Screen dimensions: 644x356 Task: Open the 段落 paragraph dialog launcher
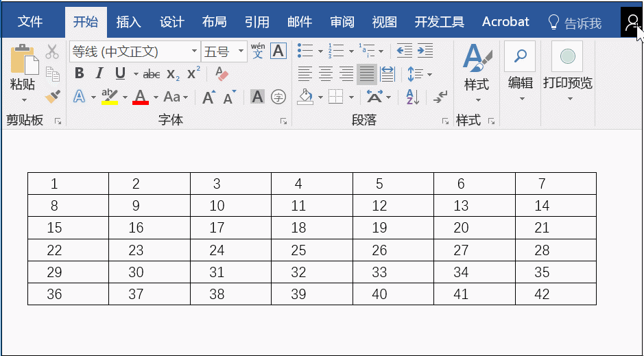(x=445, y=121)
